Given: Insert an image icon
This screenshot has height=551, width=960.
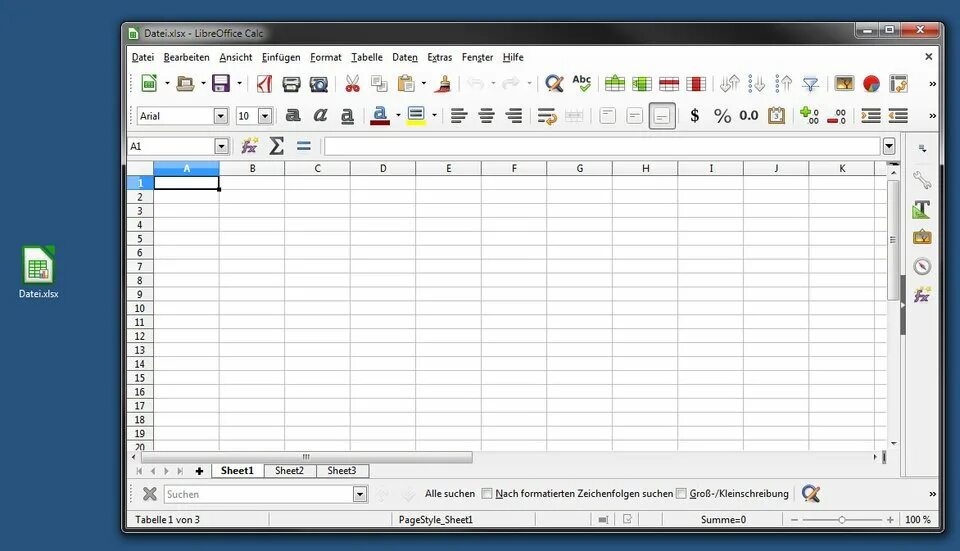Looking at the screenshot, I should (844, 83).
